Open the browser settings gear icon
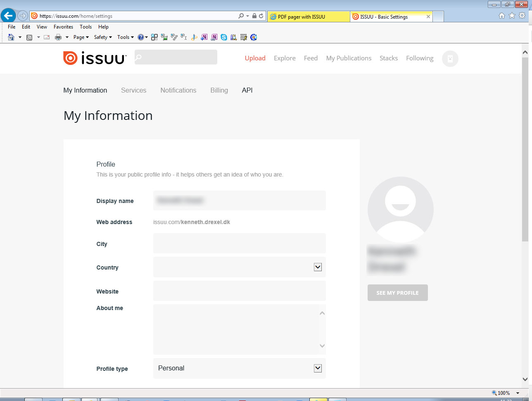 click(x=522, y=16)
